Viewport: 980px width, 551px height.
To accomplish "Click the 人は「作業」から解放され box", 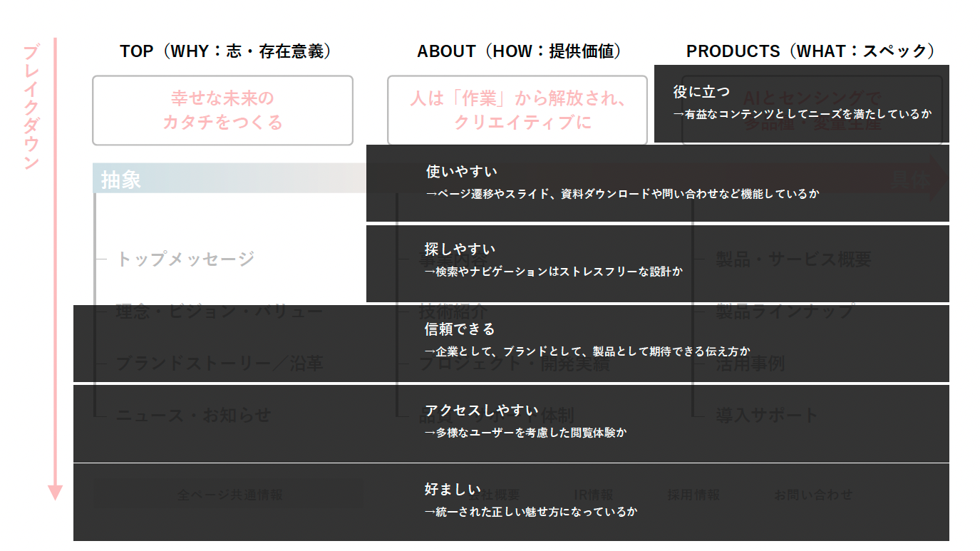I will click(517, 110).
